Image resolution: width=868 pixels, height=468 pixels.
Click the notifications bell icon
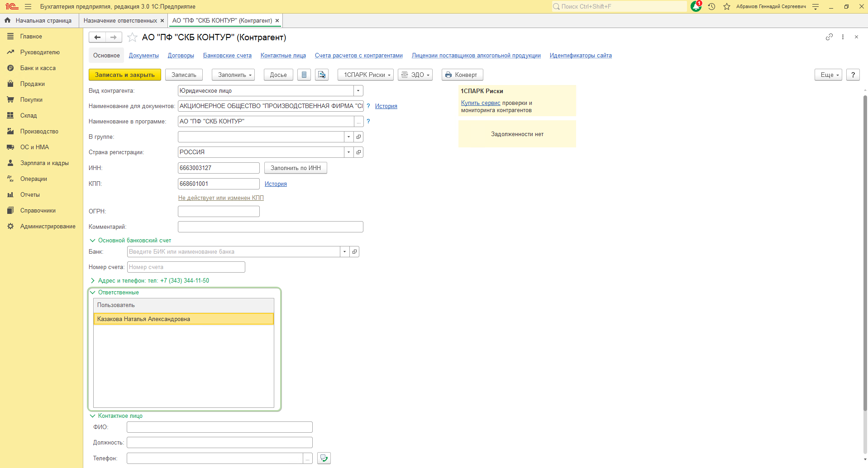coord(696,6)
